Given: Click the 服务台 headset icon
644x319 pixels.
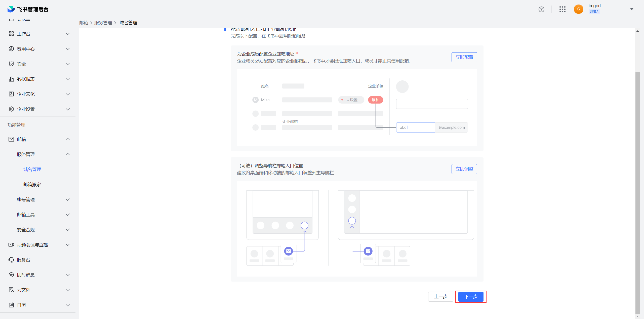Looking at the screenshot, I should pyautogui.click(x=11, y=260).
